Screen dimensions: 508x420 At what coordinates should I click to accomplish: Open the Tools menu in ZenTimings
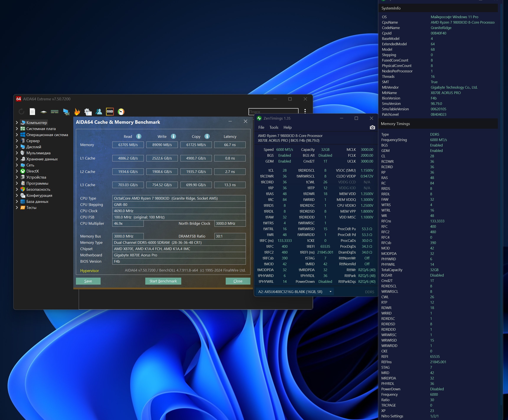point(274,127)
